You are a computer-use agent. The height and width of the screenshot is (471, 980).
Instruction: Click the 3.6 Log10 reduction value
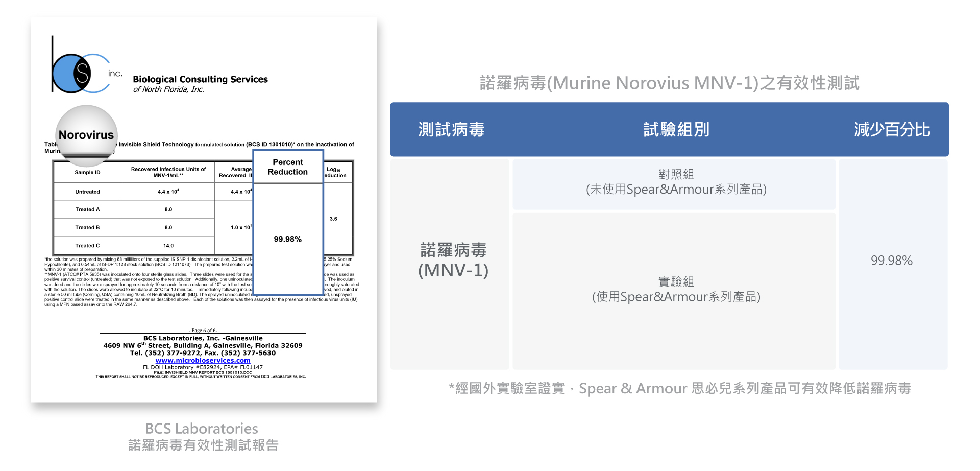[x=333, y=219]
